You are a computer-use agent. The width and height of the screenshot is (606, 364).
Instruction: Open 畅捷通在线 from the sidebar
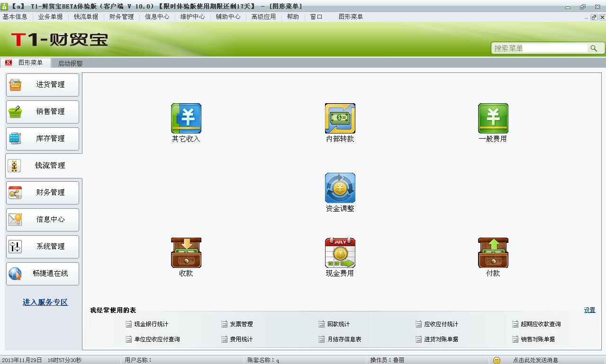[43, 274]
